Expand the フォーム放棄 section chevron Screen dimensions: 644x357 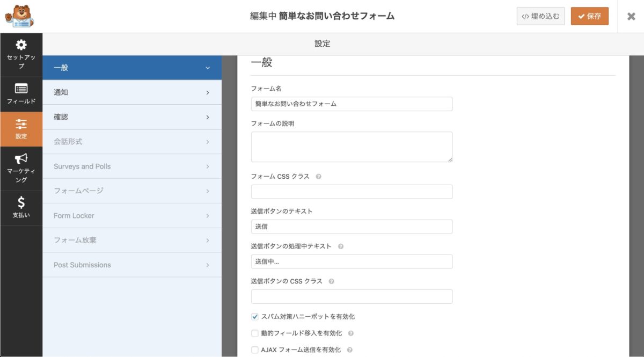208,241
